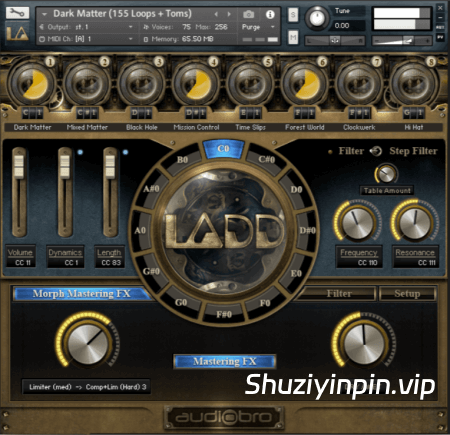Click the loop 3 Black Hole knob
This screenshot has width=450, height=435.
[x=141, y=84]
